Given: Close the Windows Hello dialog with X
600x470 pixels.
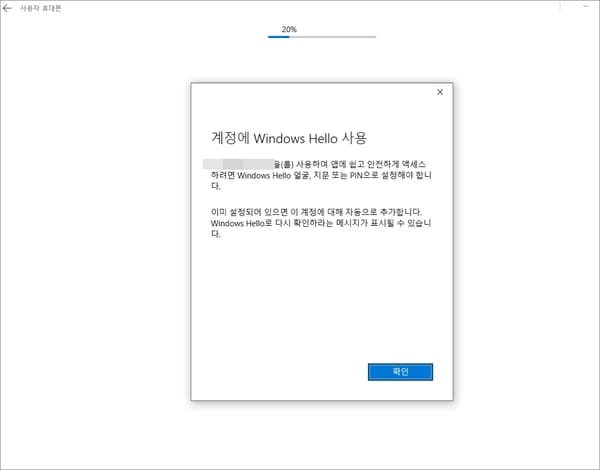Looking at the screenshot, I should [440, 92].
